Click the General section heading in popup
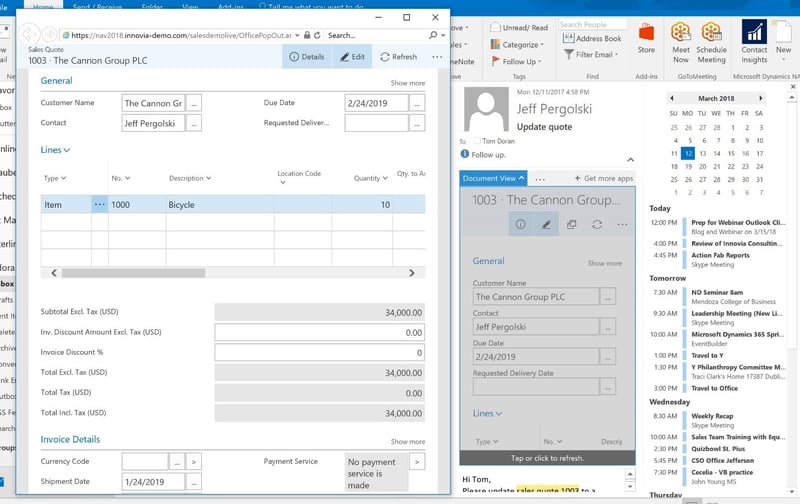The image size is (800, 504). pyautogui.click(x=56, y=81)
